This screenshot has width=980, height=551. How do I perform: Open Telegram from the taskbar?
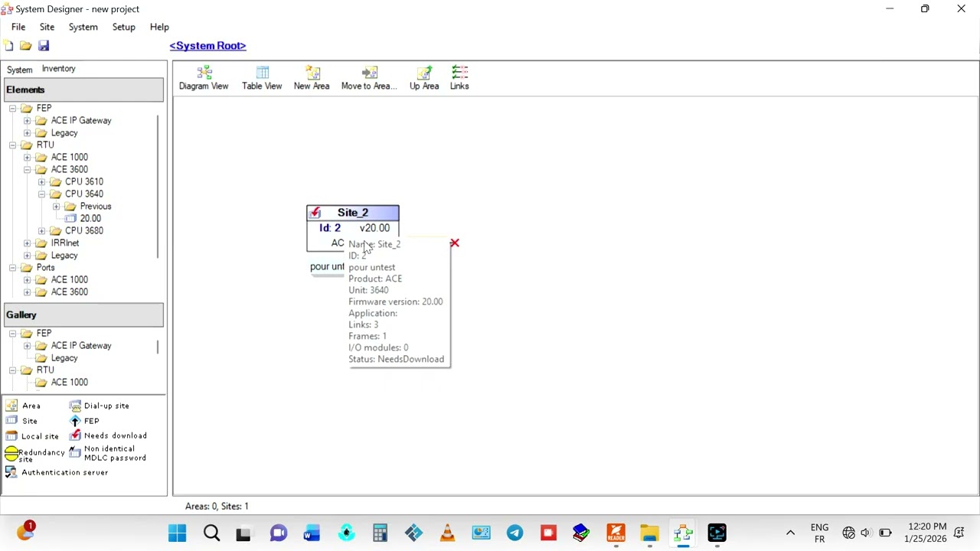[x=514, y=533]
